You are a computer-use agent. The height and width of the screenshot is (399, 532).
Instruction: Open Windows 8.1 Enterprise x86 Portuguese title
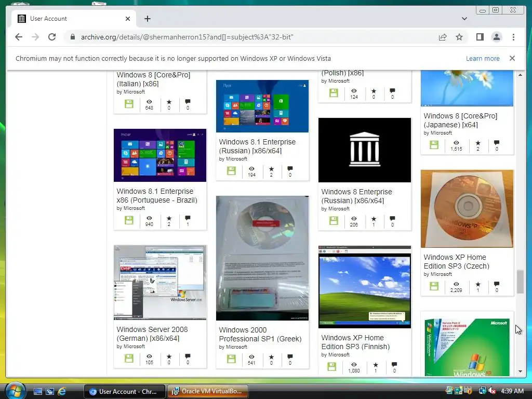(x=157, y=195)
